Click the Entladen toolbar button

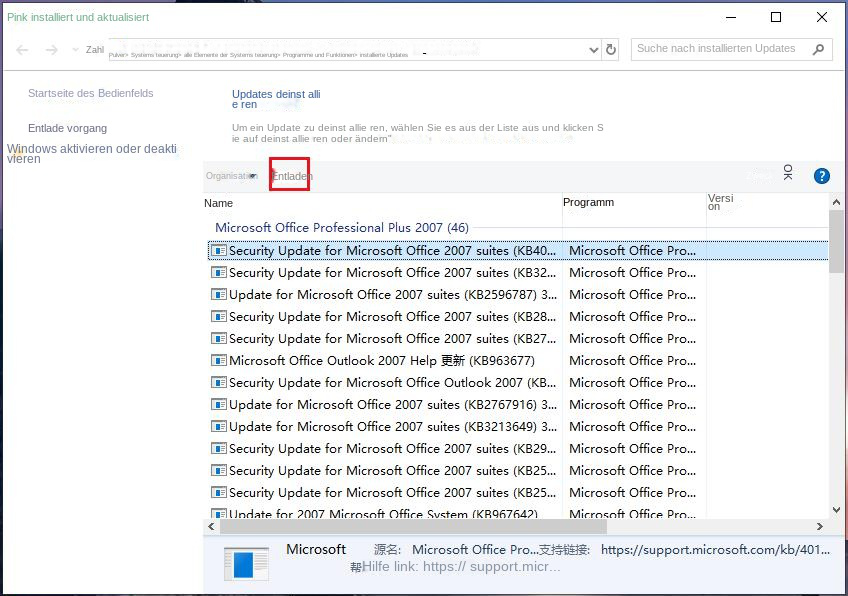coord(292,176)
